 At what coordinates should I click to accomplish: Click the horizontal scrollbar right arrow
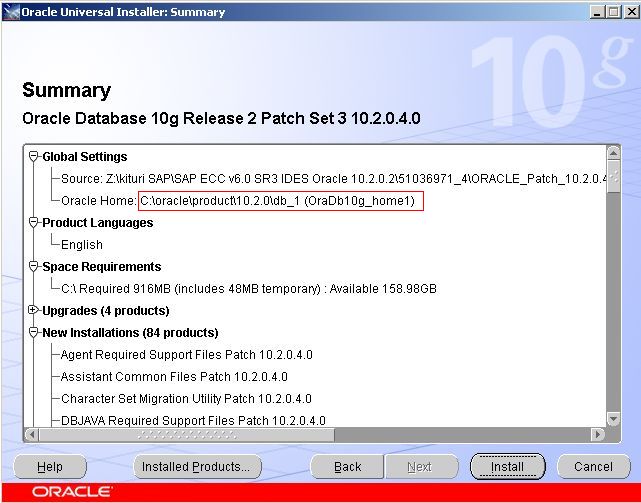(598, 434)
